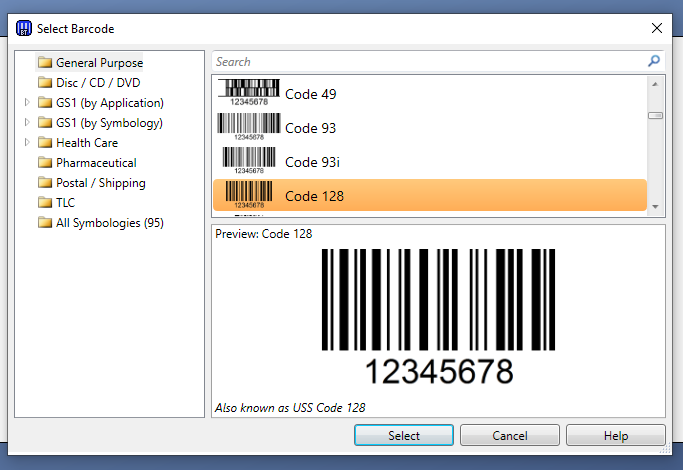Click the barcode list scroll down arrow
This screenshot has width=683, height=470.
pyautogui.click(x=655, y=207)
